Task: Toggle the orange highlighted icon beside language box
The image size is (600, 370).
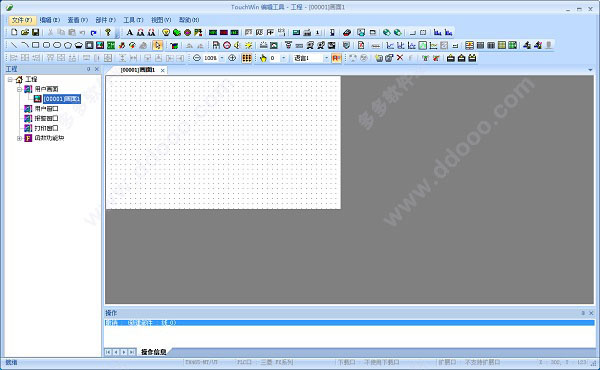Action: click(336, 58)
